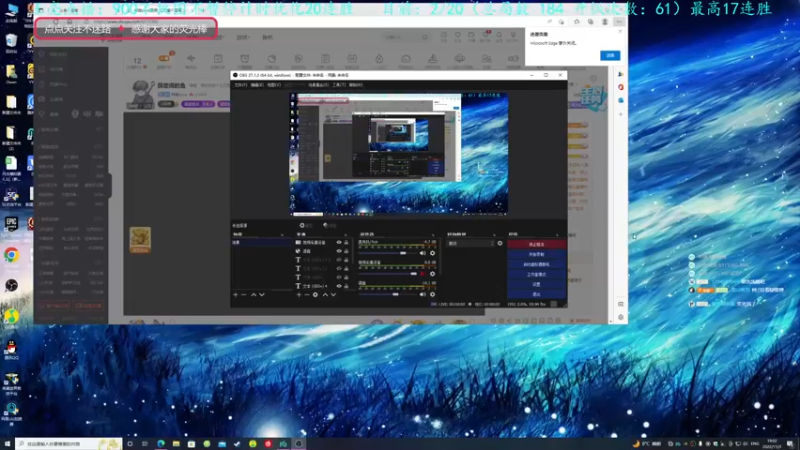Open File Explorer from the taskbar
The image size is (800, 450).
click(176, 444)
